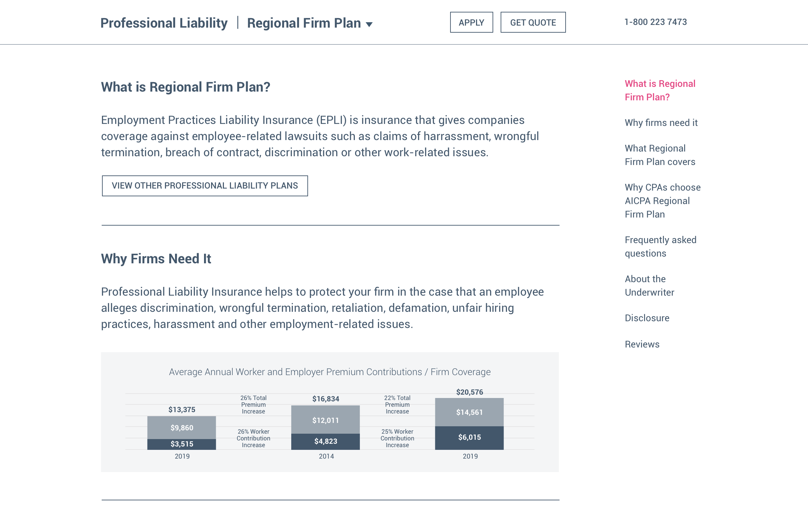Click the $14,561 light gray bar segment

click(x=469, y=412)
